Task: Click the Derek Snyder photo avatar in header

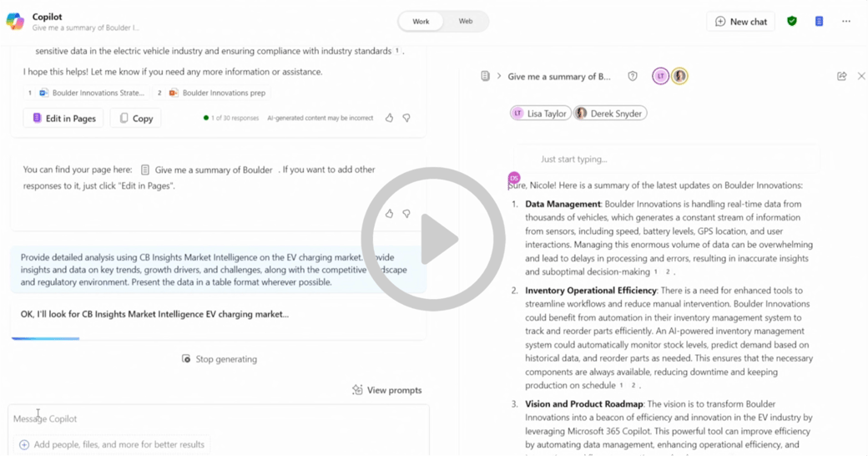Action: click(679, 76)
